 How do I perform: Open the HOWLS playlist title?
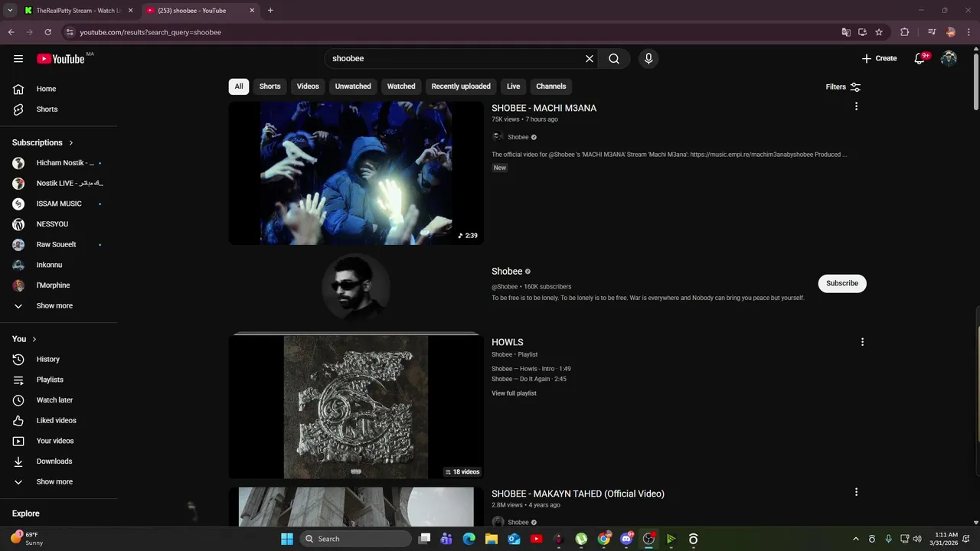[508, 342]
